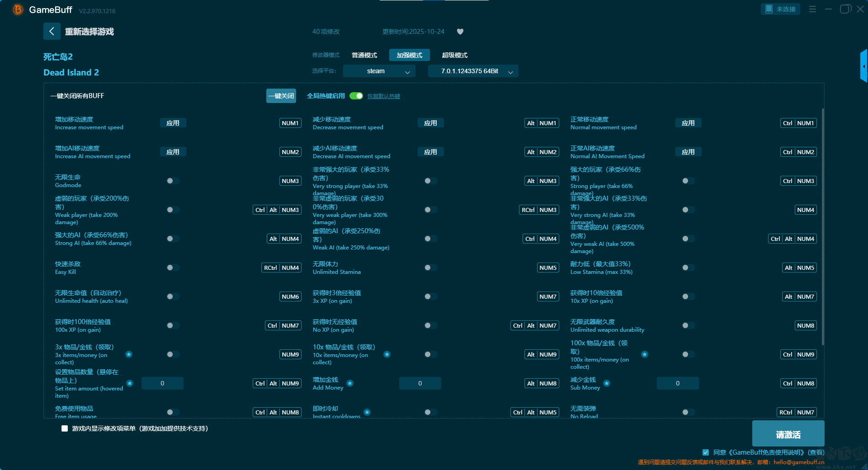The image size is (868, 470).
Task: Click the star icon beside Add Money
Action: (x=350, y=383)
